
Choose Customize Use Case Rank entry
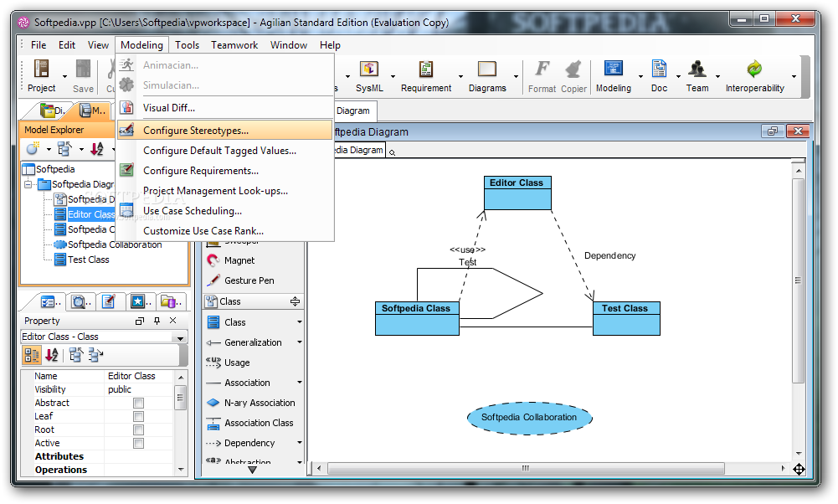pyautogui.click(x=225, y=231)
